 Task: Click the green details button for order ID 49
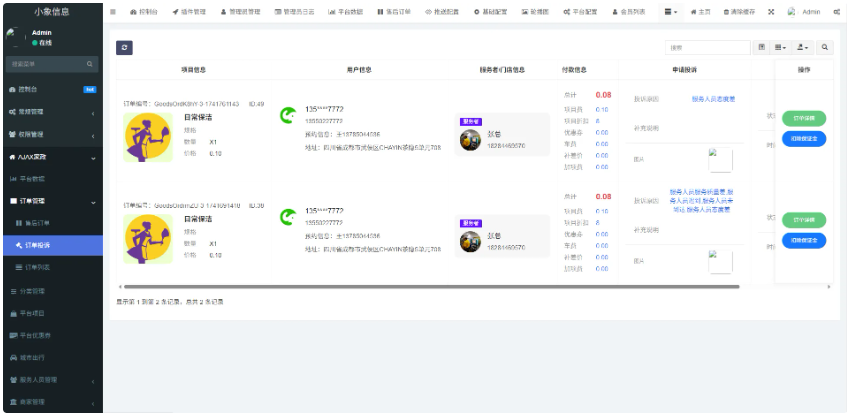click(x=804, y=118)
